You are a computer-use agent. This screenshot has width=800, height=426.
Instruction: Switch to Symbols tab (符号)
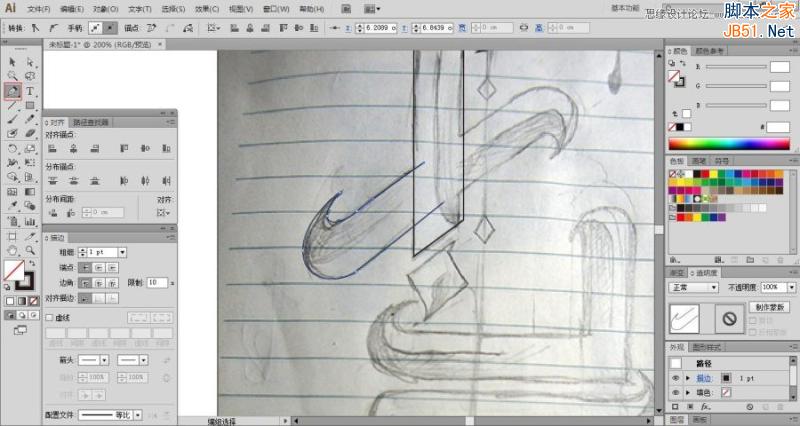point(721,161)
